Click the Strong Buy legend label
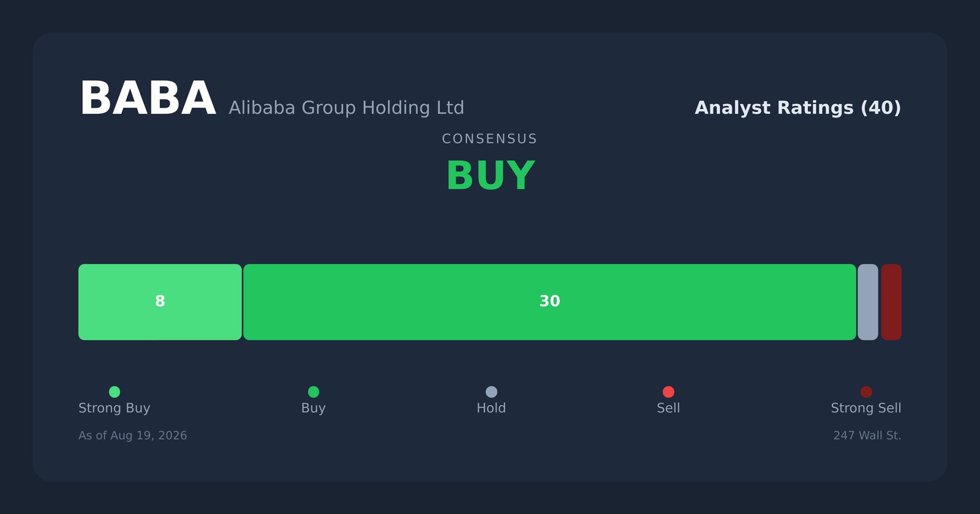This screenshot has width=980, height=514. coord(115,408)
